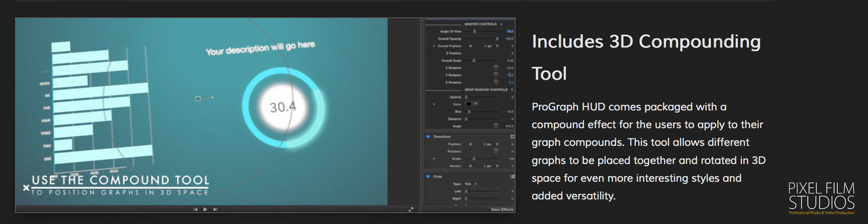This screenshot has width=868, height=224.
Task: Play the viewer preview
Action: pyautogui.click(x=205, y=209)
